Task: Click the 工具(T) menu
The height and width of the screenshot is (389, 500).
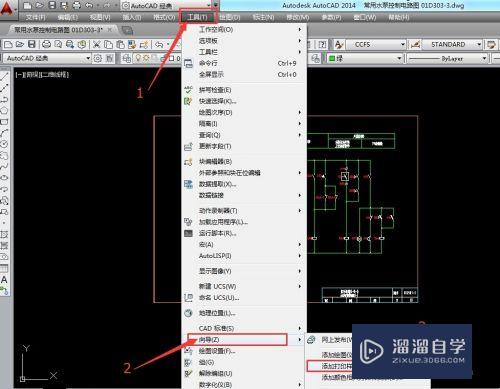Action: [x=197, y=17]
